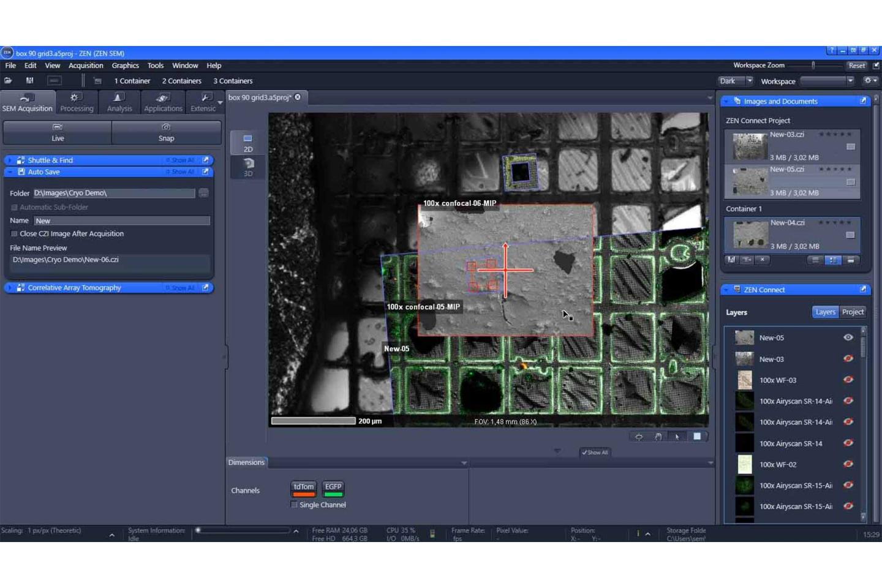Open the Processing tab gear icon
This screenshot has height=588, width=882.
[76, 98]
